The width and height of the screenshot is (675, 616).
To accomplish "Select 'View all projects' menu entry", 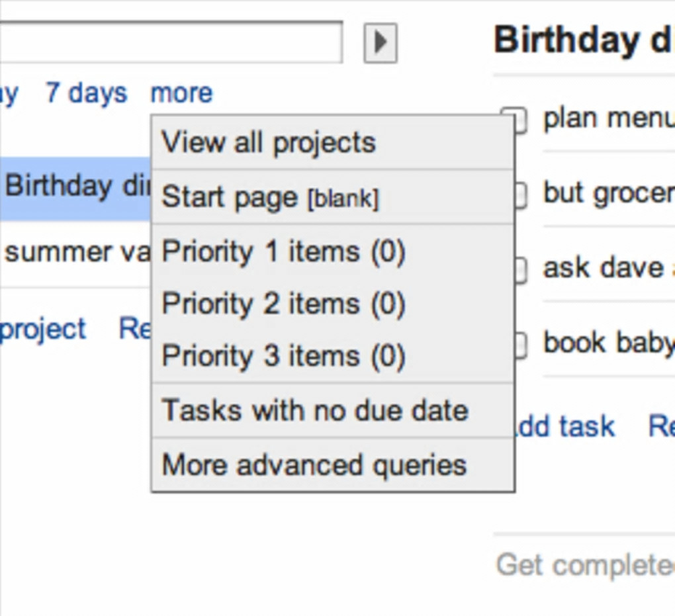I will [x=269, y=143].
